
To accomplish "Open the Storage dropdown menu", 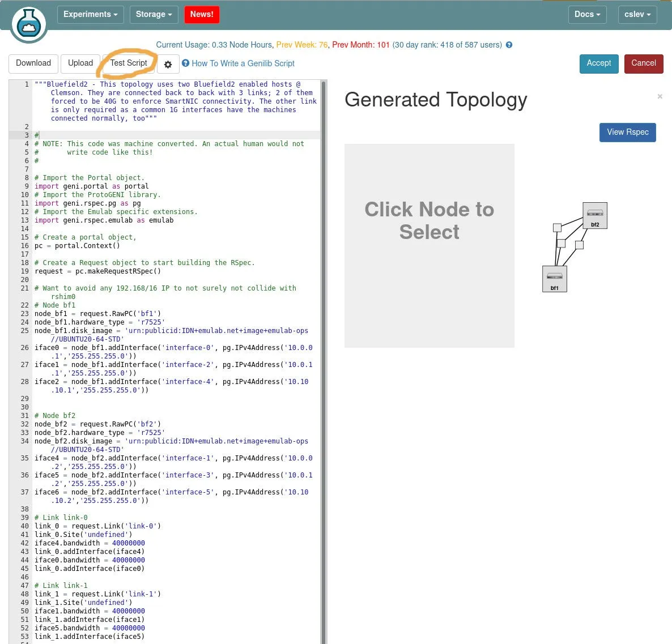I will pos(154,15).
